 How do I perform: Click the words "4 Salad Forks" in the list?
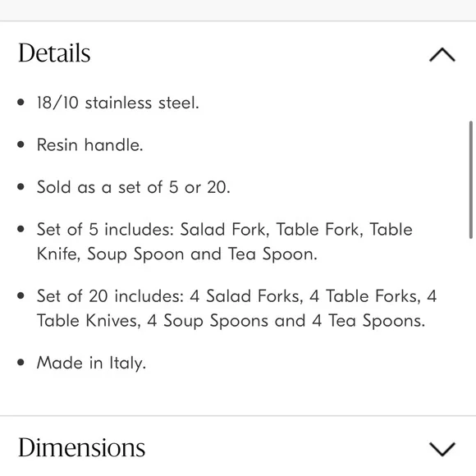(x=246, y=296)
